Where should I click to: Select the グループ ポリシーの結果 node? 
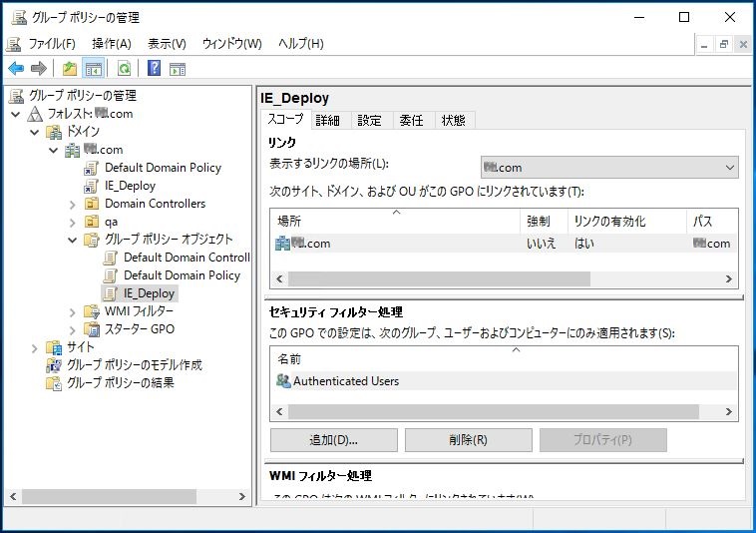coord(120,383)
